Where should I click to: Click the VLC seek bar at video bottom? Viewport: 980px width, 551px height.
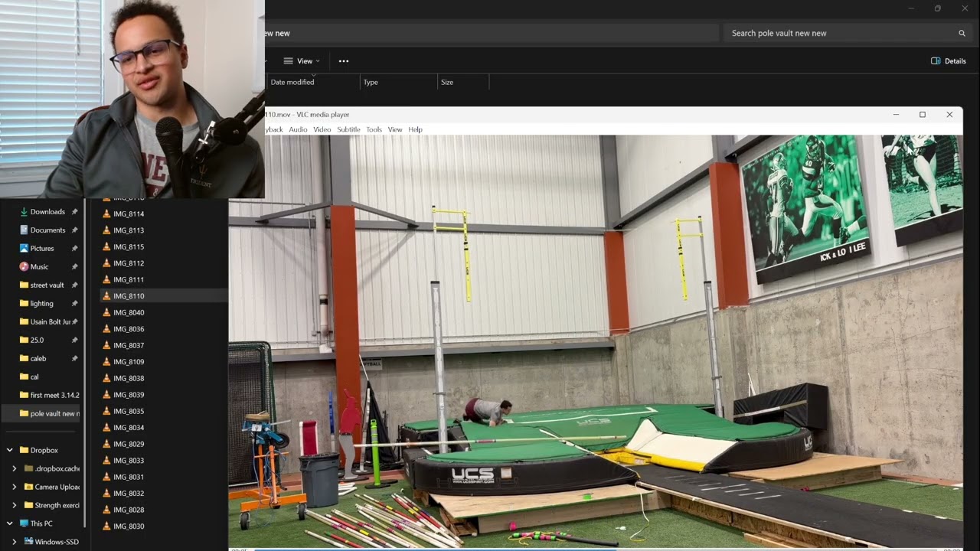tap(596, 549)
